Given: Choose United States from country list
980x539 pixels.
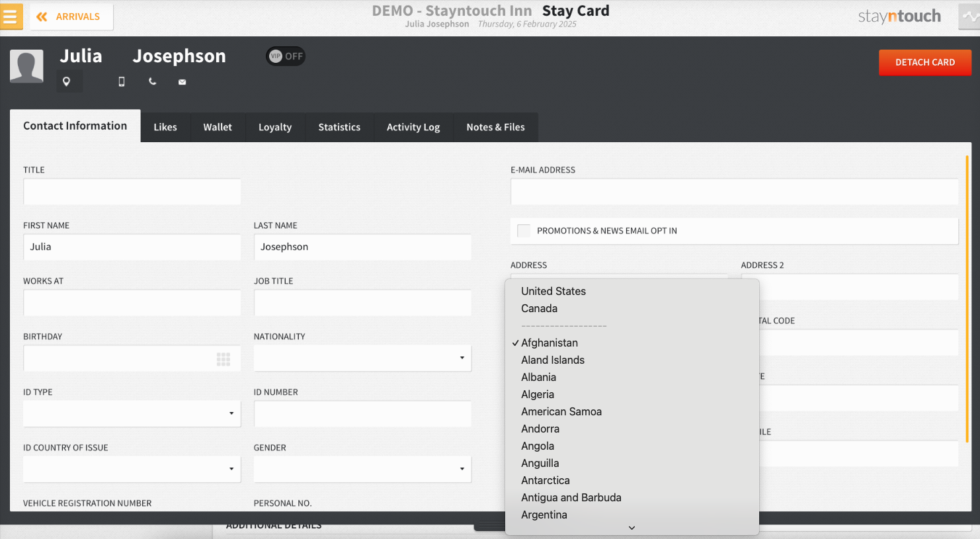Looking at the screenshot, I should tap(632, 291).
